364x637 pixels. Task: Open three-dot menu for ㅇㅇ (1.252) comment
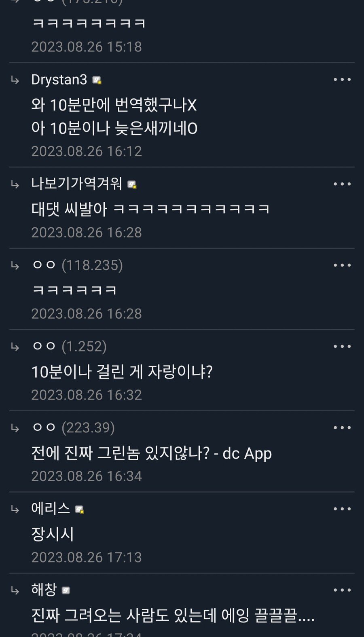tap(342, 347)
